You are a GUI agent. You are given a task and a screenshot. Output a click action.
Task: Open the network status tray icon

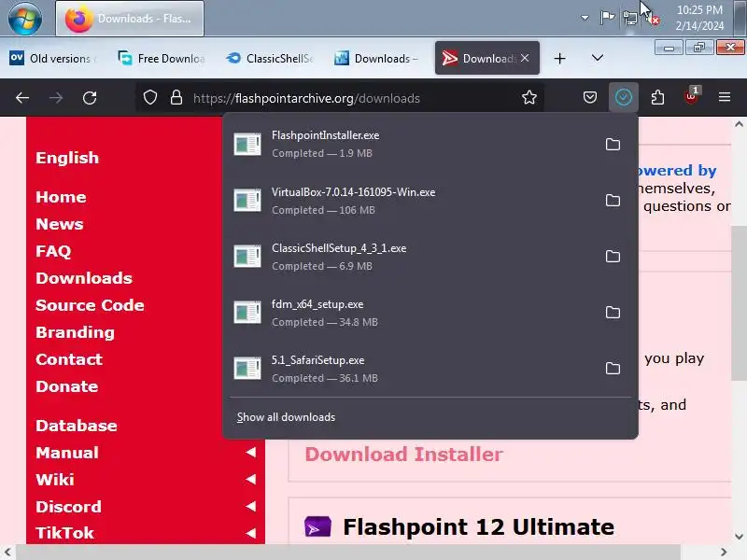[630, 19]
